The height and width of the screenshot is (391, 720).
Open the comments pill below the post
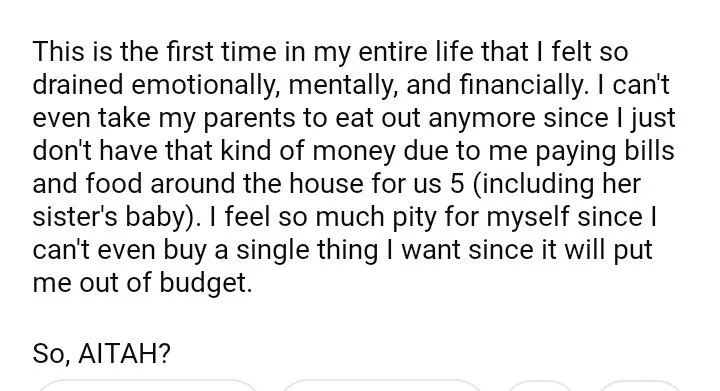[382, 386]
